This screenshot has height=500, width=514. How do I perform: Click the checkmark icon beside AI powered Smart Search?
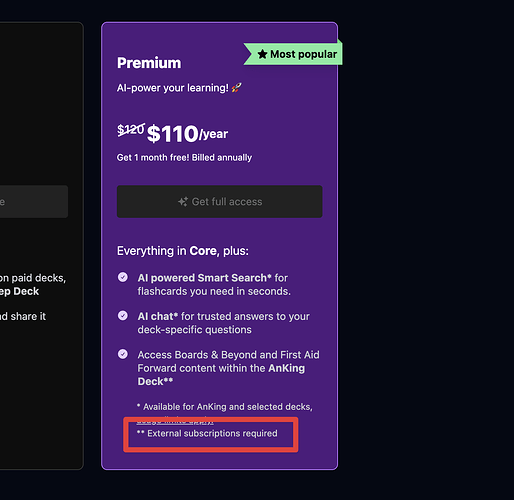click(x=123, y=277)
